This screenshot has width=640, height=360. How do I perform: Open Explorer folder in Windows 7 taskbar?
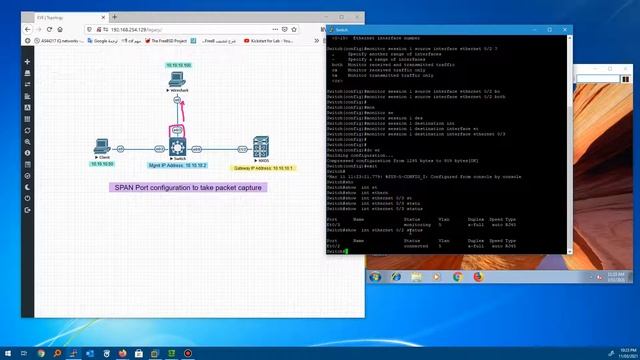pyautogui.click(x=416, y=277)
